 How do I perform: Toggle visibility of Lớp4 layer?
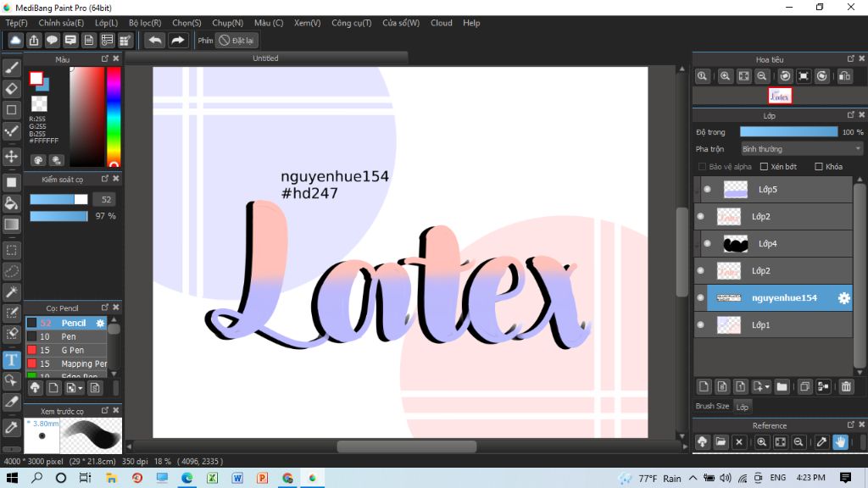tap(708, 243)
